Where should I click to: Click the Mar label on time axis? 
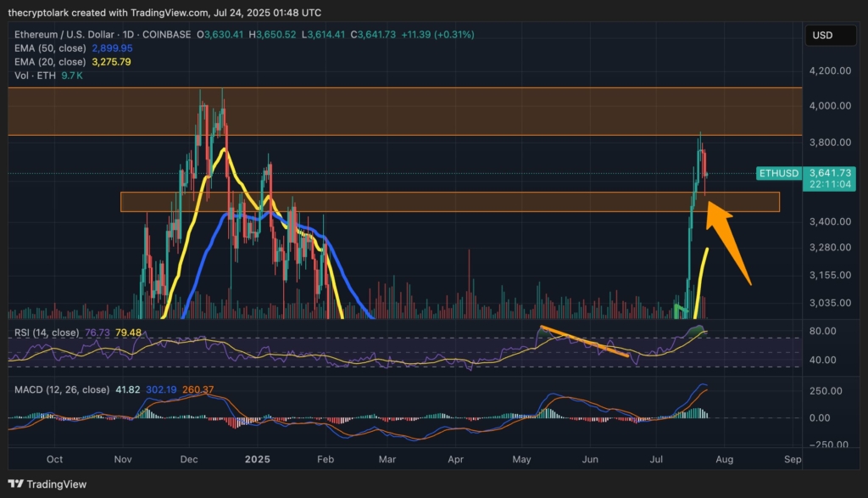tap(387, 459)
